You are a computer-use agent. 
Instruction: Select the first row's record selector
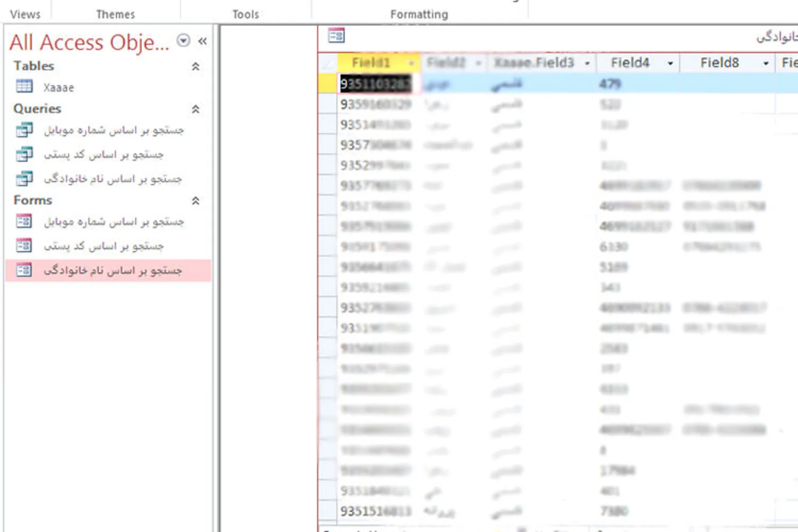tap(328, 84)
